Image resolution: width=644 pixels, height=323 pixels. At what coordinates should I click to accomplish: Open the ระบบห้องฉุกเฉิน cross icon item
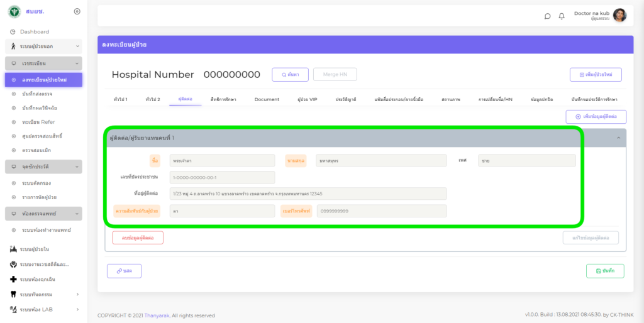[43, 279]
